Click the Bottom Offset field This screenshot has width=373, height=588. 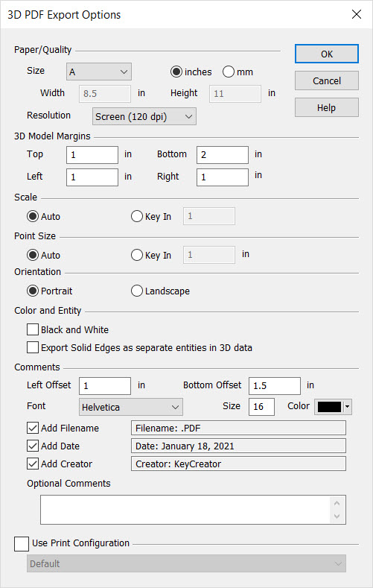coord(275,386)
